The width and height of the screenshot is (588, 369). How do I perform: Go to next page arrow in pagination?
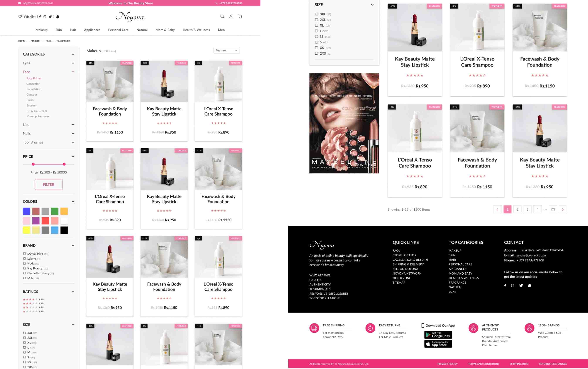coord(563,209)
